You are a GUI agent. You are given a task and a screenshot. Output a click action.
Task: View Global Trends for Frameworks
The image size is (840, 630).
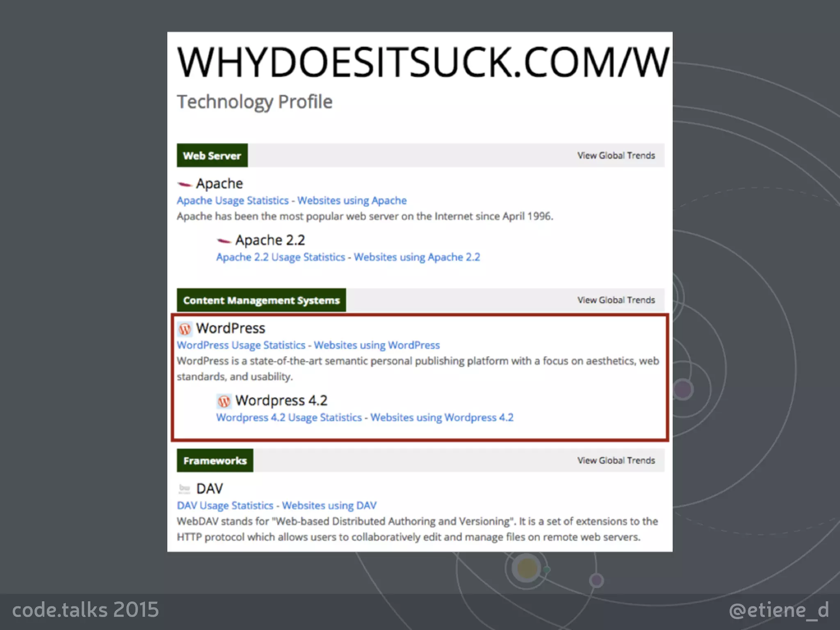(616, 460)
